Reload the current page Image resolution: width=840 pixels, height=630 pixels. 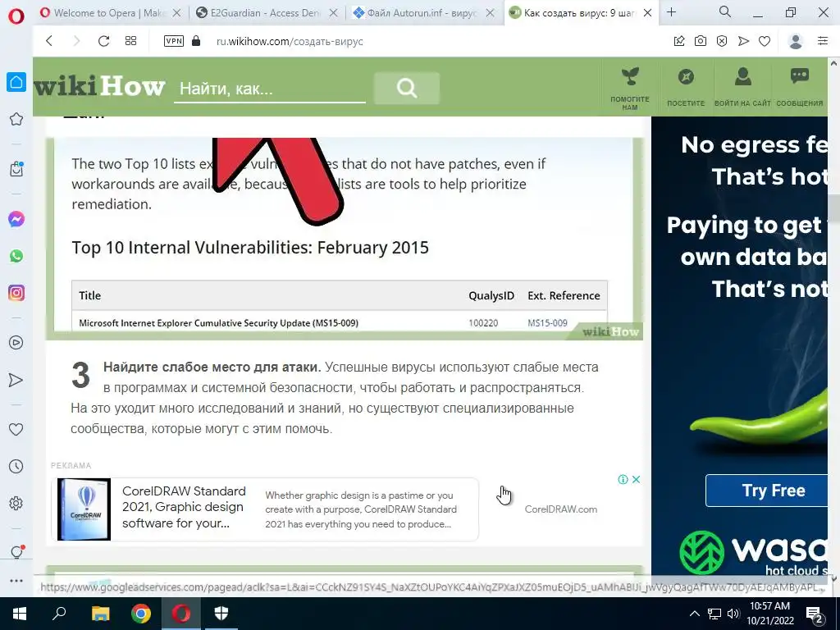pos(103,41)
